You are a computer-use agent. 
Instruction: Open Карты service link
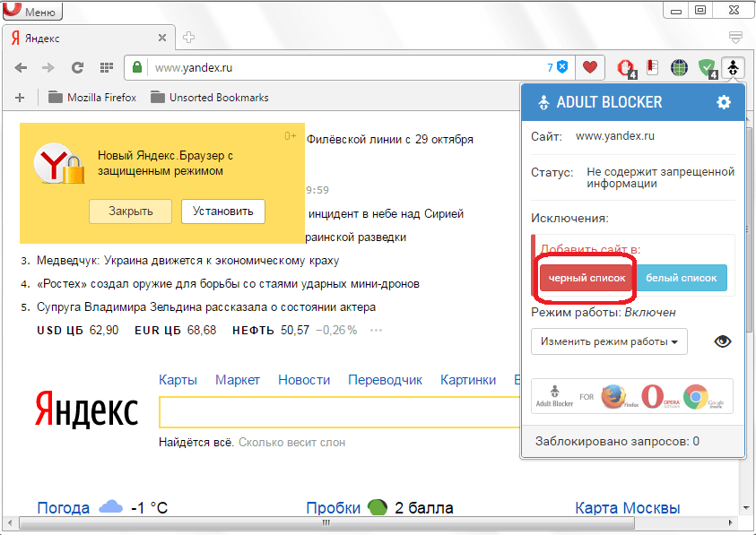178,380
